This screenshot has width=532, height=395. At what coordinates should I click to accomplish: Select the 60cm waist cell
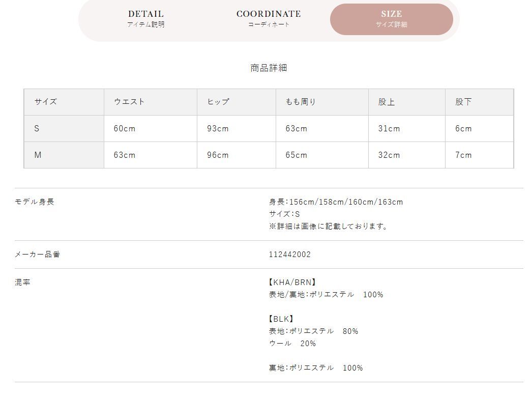pyautogui.click(x=125, y=129)
